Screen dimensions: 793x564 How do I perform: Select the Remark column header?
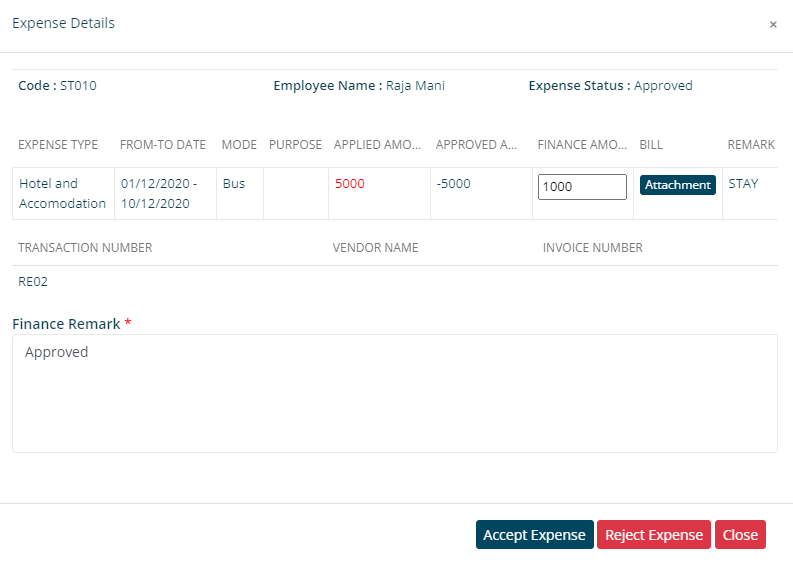click(x=751, y=145)
